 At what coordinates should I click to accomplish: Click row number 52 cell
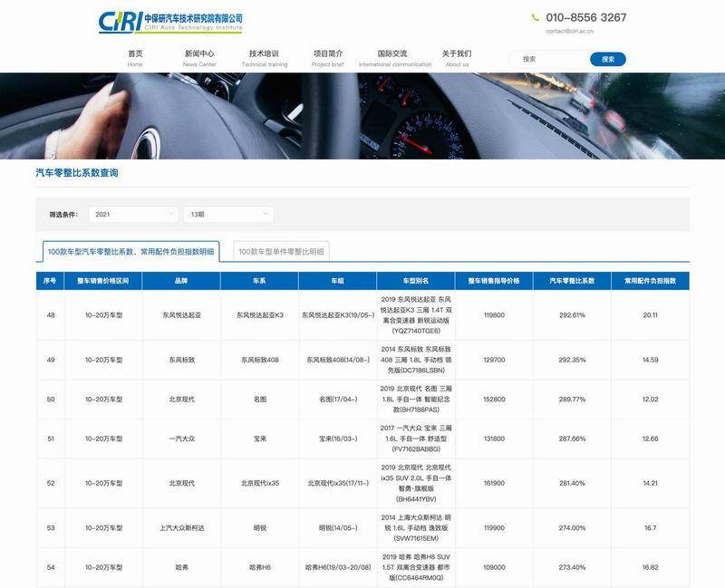click(51, 483)
